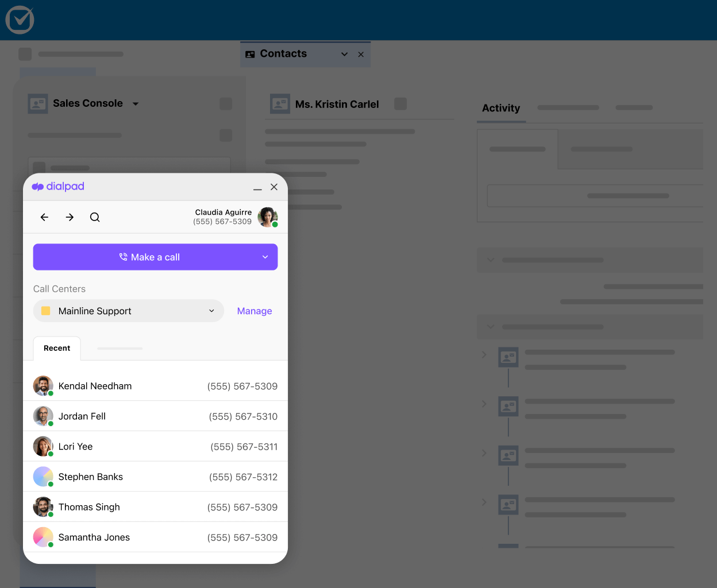Click the Dialpad logo

coord(57,186)
